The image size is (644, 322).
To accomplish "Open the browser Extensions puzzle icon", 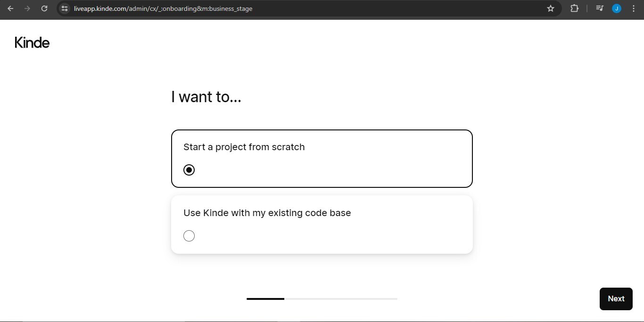I will pyautogui.click(x=574, y=8).
